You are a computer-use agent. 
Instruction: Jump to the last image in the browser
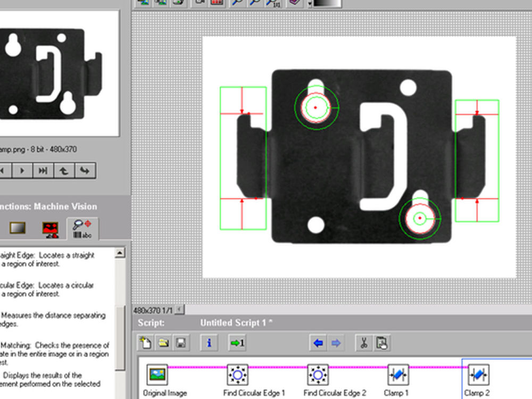(x=43, y=171)
